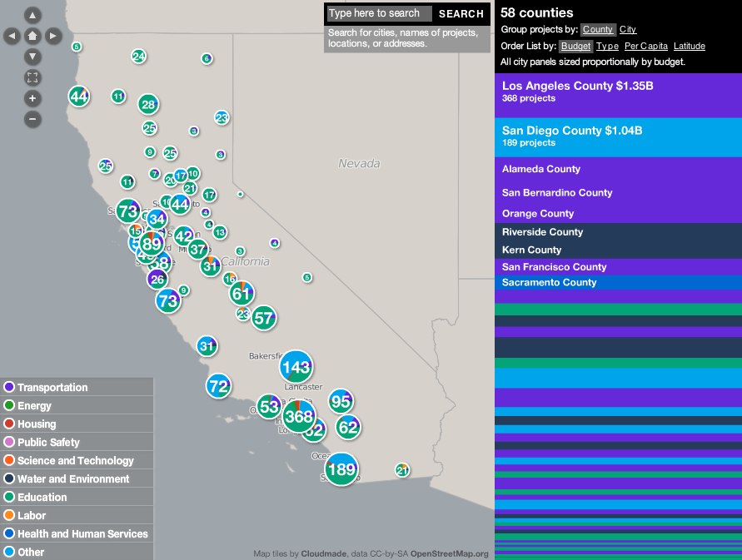Viewport: 742px width, 560px height.
Task: Zoom out using the minus button
Action: (32, 119)
